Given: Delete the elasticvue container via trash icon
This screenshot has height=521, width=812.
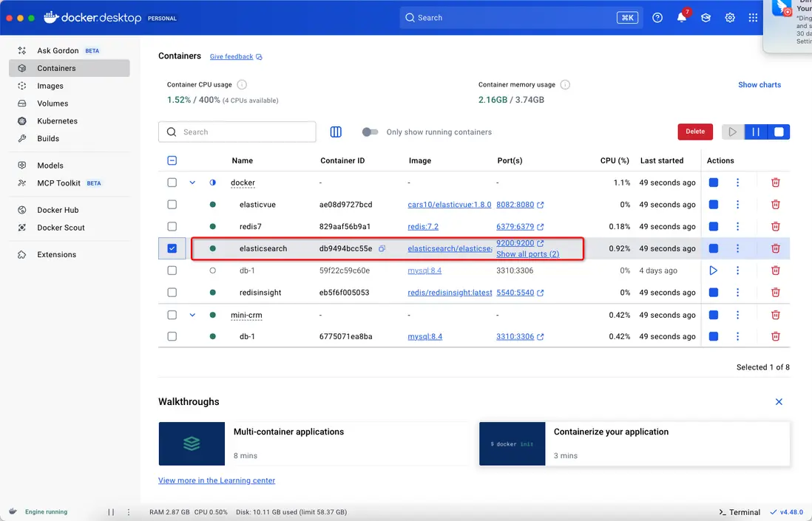Looking at the screenshot, I should pyautogui.click(x=775, y=205).
